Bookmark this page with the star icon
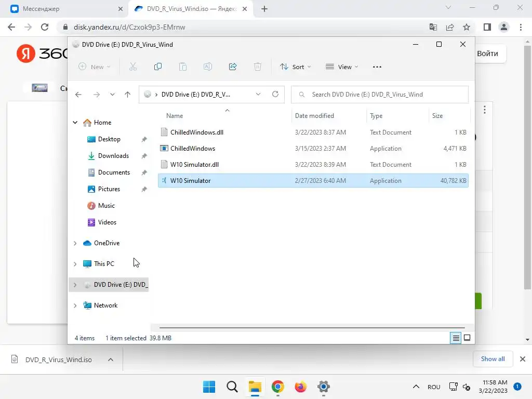This screenshot has height=399, width=532. coord(467,27)
